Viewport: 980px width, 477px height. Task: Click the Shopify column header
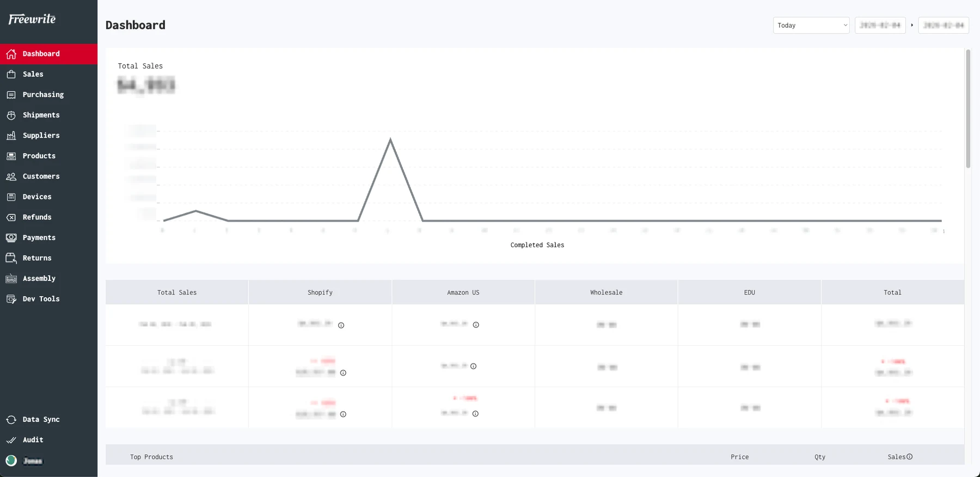320,292
